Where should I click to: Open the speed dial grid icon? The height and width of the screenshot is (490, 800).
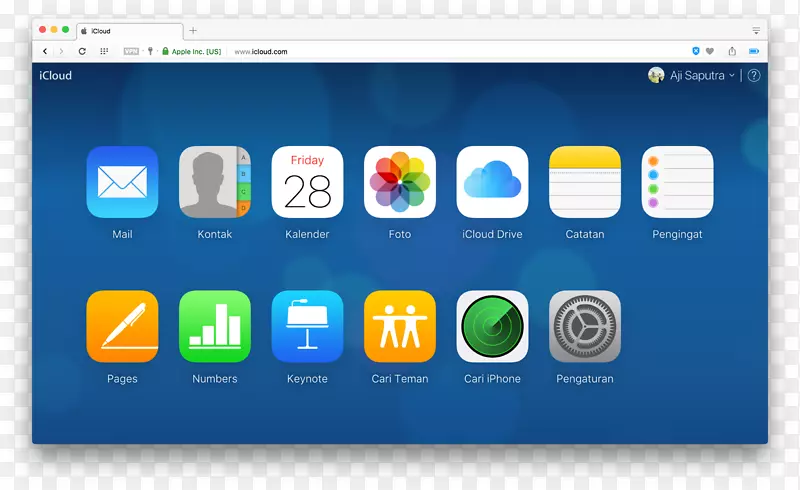coord(104,51)
